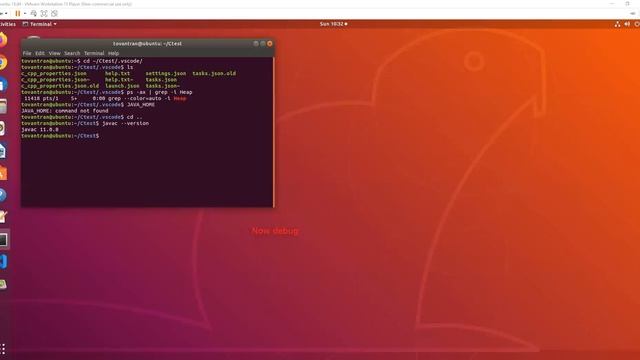The image size is (640, 360).
Task: Pause the virtual machine in VMware toolbar
Action: pos(18,13)
